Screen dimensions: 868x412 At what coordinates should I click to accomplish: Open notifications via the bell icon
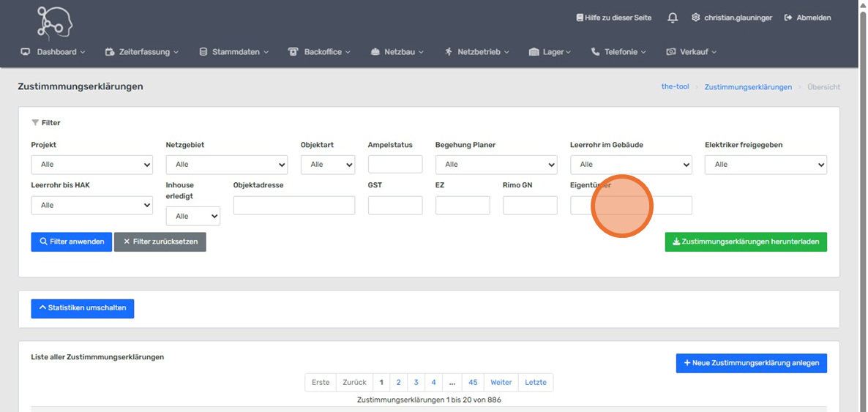coord(672,18)
